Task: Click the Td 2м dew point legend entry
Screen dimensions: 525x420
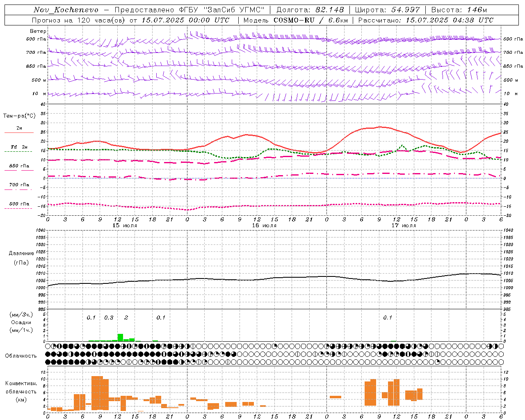Action: [19, 149]
